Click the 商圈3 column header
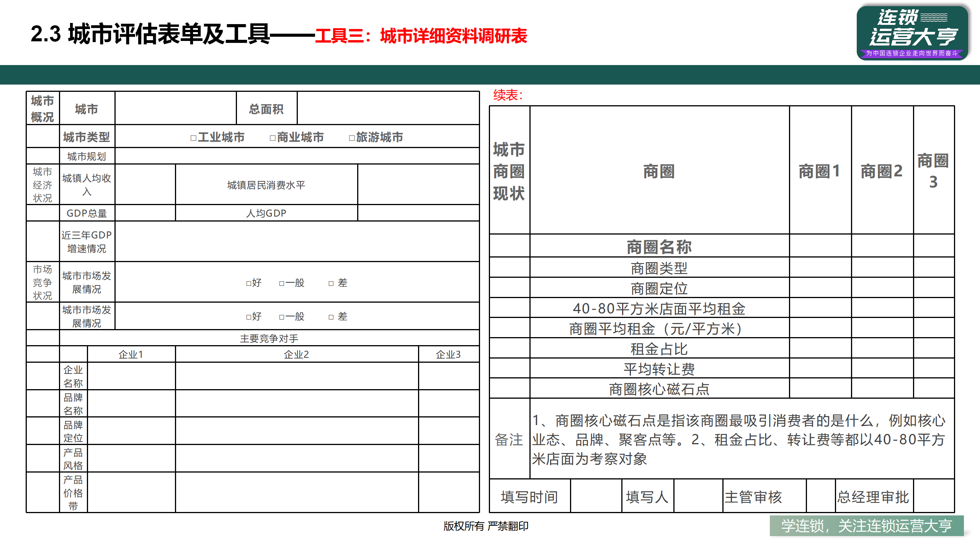 (934, 170)
